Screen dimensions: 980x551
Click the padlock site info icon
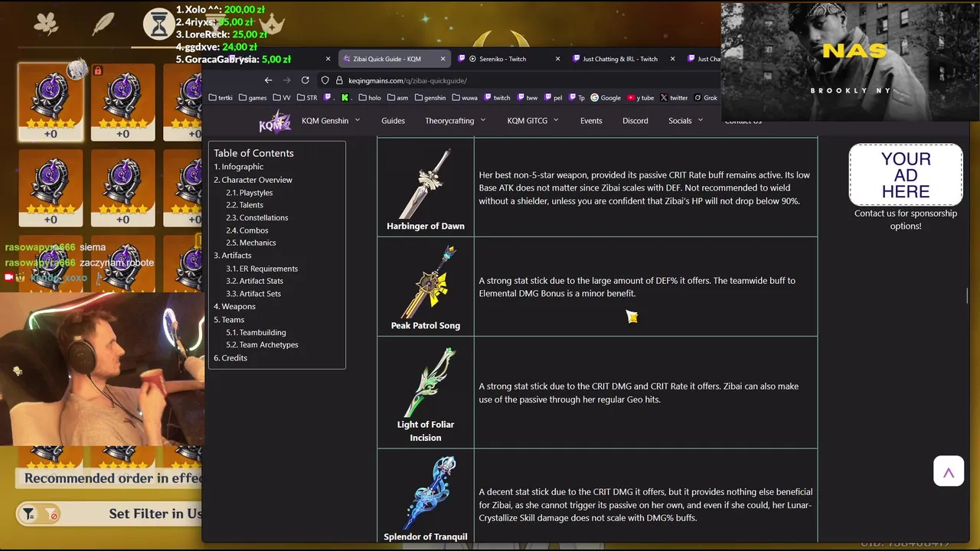tap(338, 80)
